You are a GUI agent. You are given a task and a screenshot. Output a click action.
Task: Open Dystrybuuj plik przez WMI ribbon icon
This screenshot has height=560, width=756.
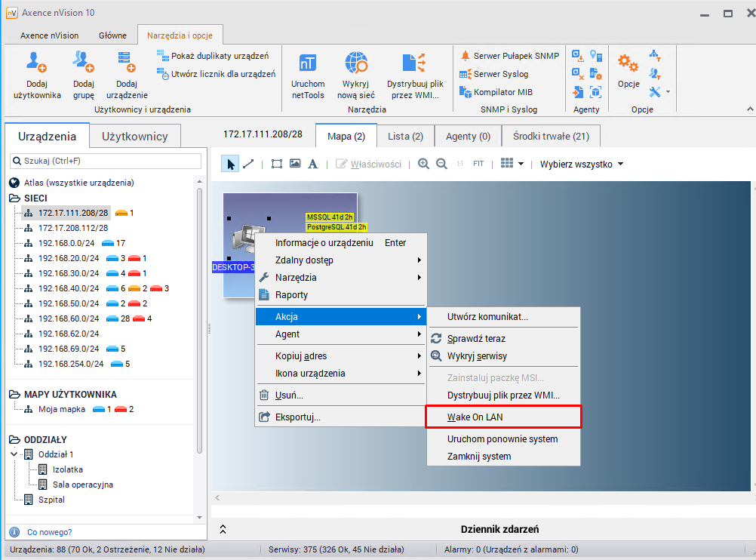414,63
